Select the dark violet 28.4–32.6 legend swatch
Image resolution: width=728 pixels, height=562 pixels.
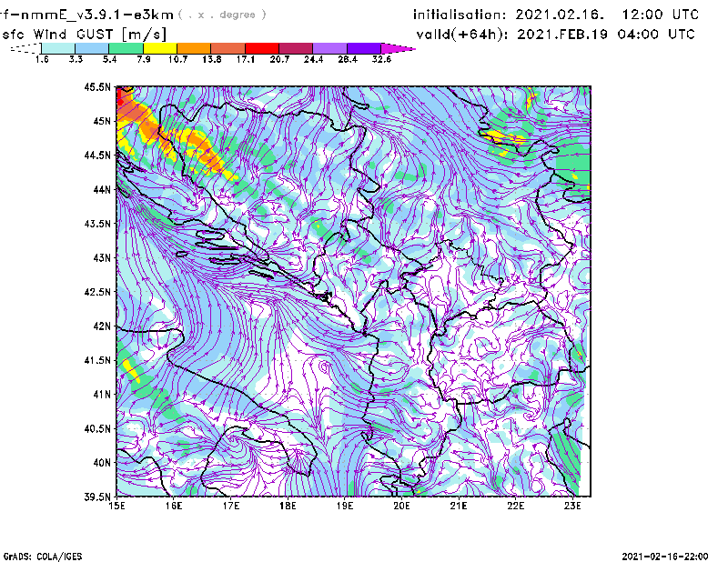pos(364,48)
